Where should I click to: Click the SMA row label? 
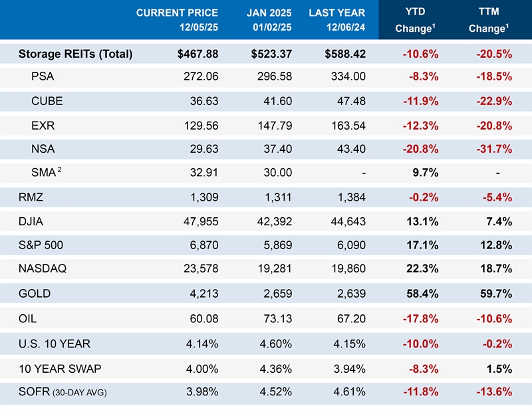pos(45,172)
